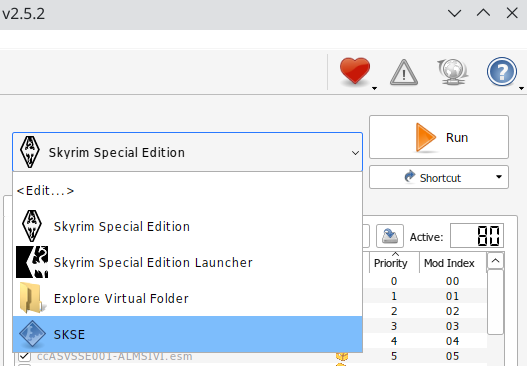Open the warning triangle notifications icon
527x366 pixels.
click(404, 72)
